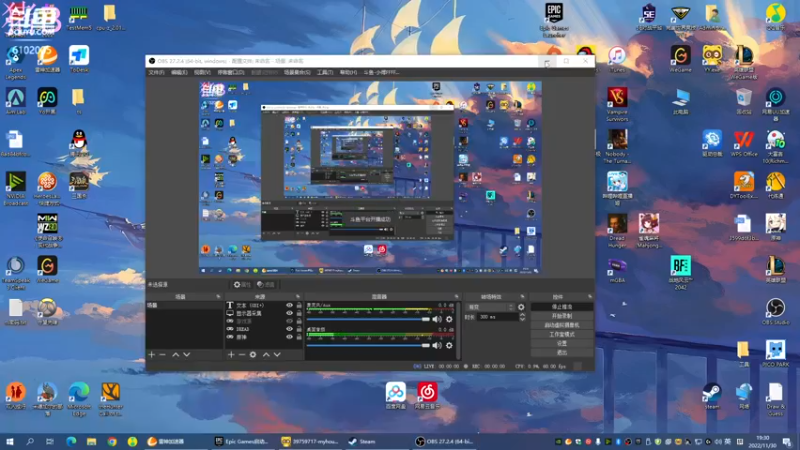Image resolution: width=800 pixels, height=450 pixels.
Task: Mute the 桌面音频 speaker icon
Action: pyautogui.click(x=437, y=345)
